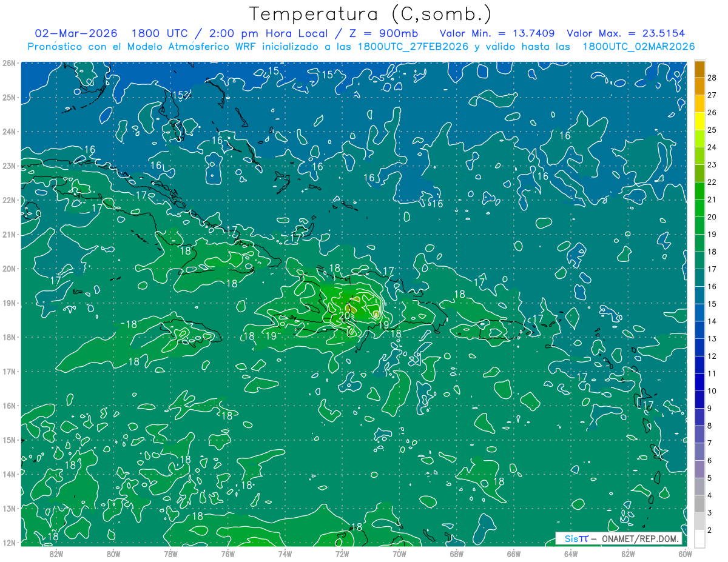Click the latitude axis label '19N'
The image size is (728, 562).
[x=9, y=303]
